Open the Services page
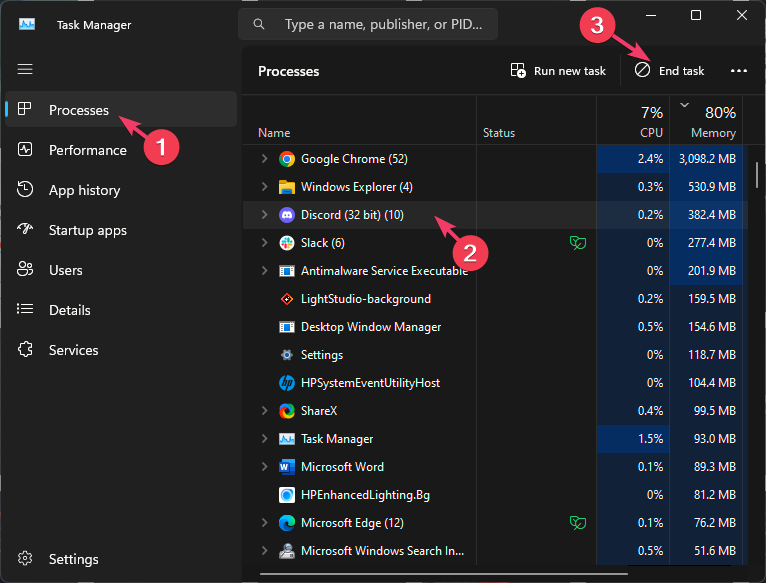Image resolution: width=766 pixels, height=583 pixels. pyautogui.click(x=73, y=350)
